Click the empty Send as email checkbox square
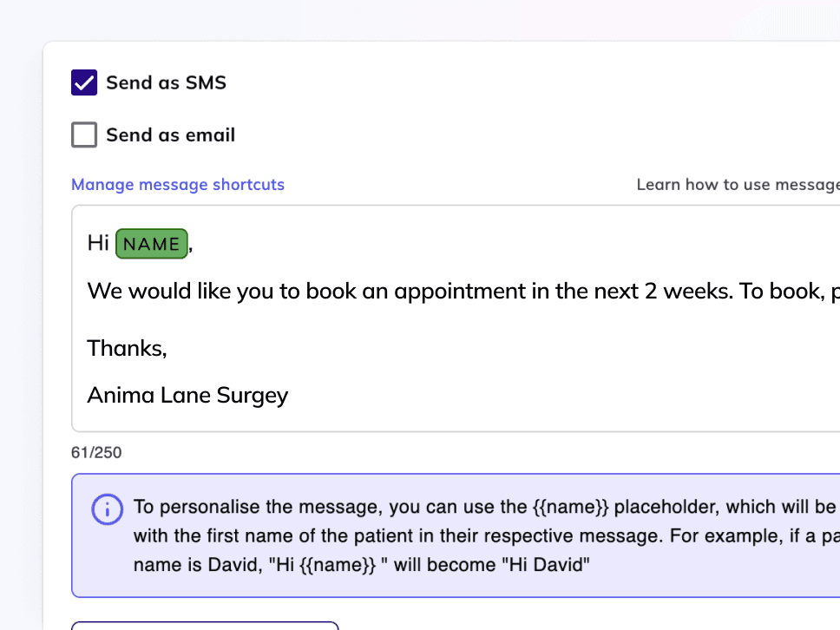This screenshot has height=630, width=840. [x=83, y=135]
